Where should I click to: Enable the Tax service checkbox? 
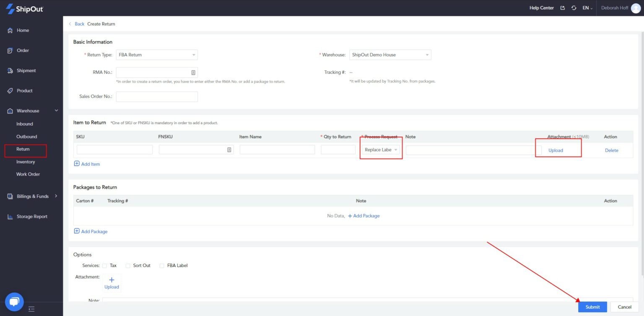[104, 265]
